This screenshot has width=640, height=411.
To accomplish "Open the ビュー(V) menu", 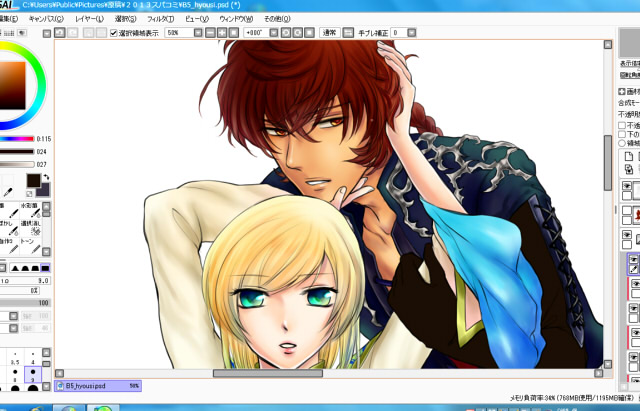I will tap(197, 19).
